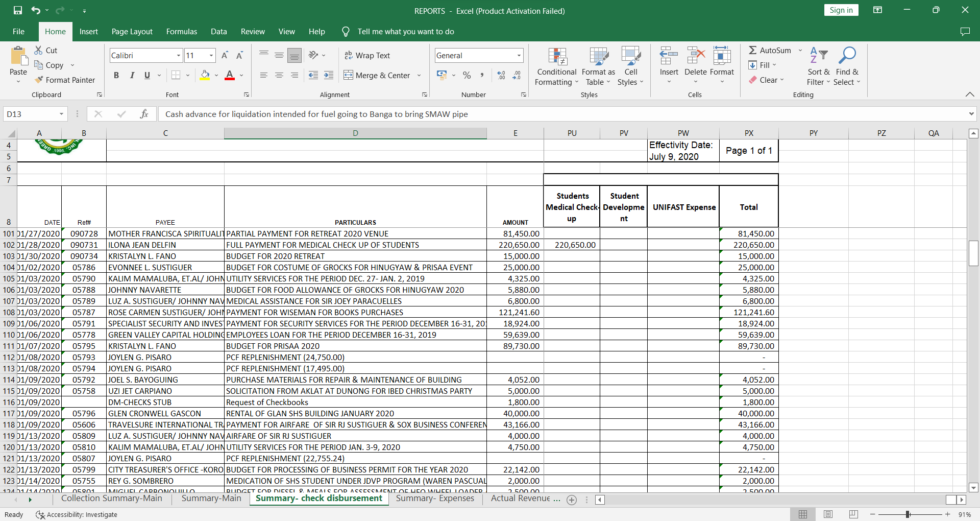Switch to the Page Layout tab
Viewport: 980px width, 521px height.
click(x=132, y=32)
